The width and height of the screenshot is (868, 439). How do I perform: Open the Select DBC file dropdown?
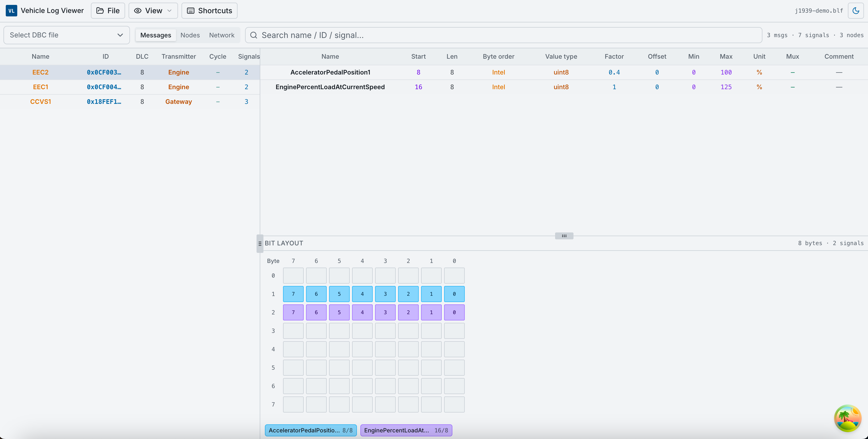click(67, 35)
